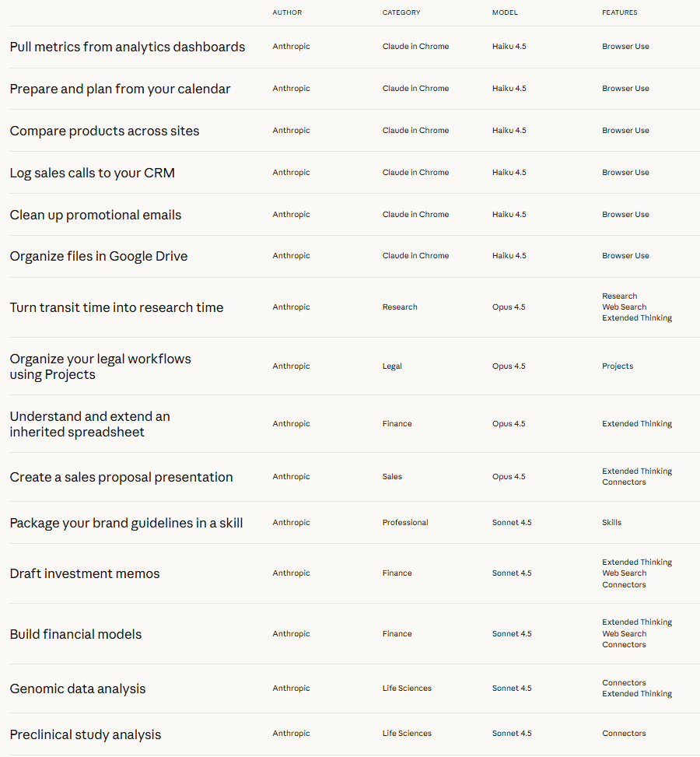The height and width of the screenshot is (757, 700).
Task: Open 'Understand and extend an inherited spreadsheet'
Action: pos(89,424)
